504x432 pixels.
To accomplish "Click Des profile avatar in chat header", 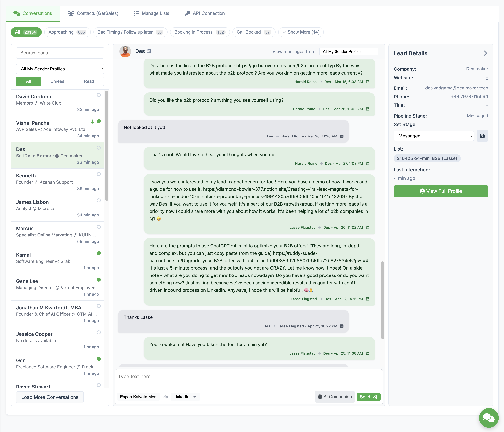I will (x=125, y=51).
